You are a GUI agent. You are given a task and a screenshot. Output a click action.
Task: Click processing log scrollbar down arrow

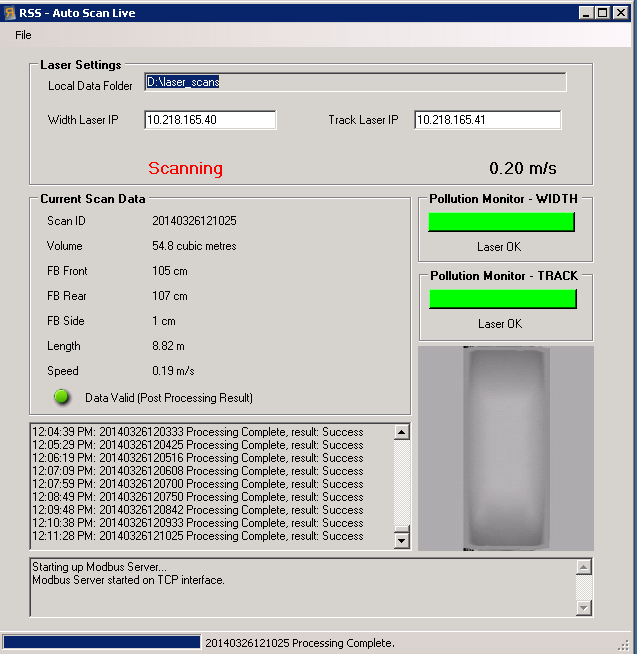coord(401,541)
